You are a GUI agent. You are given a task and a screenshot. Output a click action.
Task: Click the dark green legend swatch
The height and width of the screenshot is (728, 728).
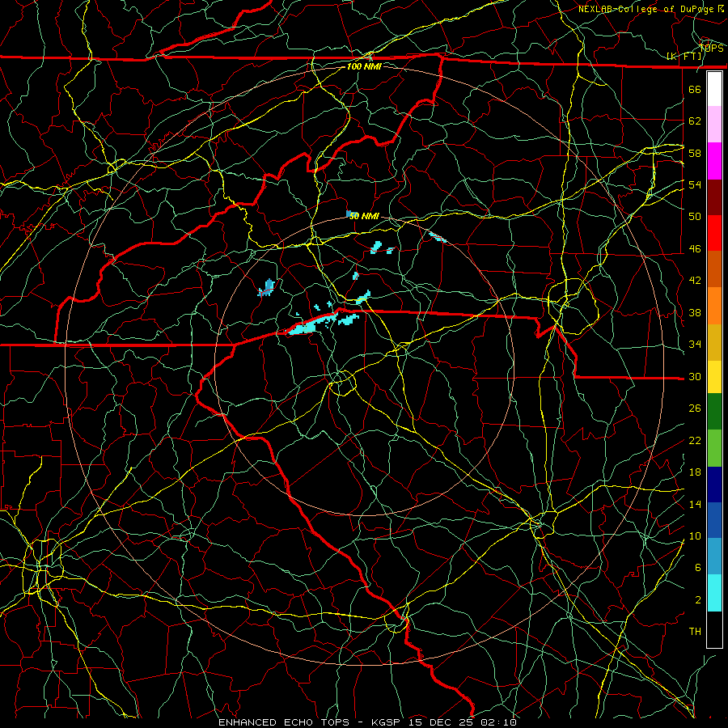point(714,412)
